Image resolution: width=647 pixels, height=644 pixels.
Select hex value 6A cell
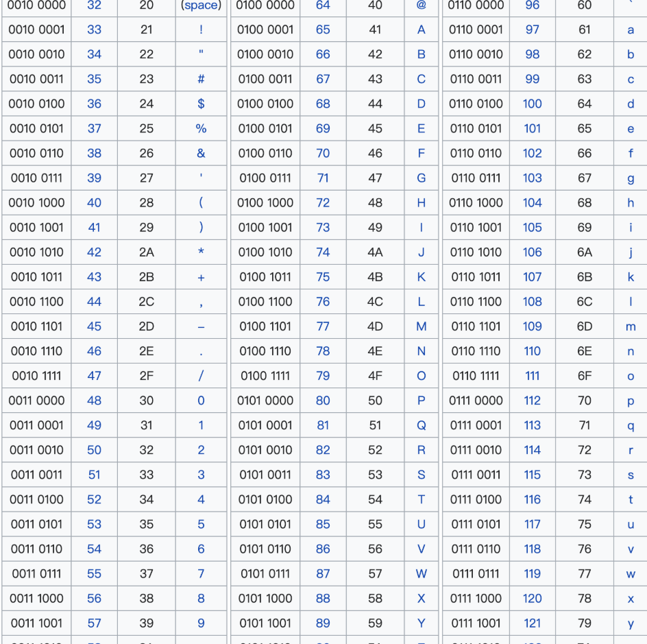585,252
